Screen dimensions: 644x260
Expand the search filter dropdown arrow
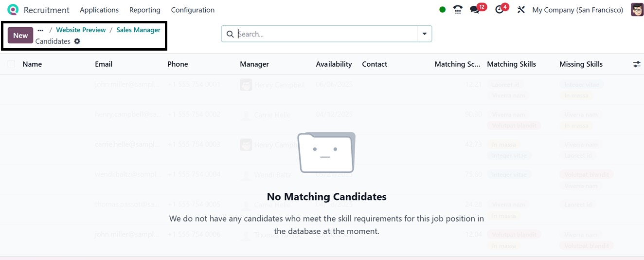[425, 34]
